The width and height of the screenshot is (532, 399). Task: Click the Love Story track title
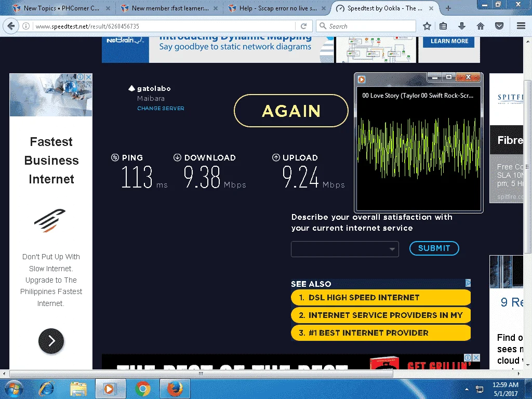[x=418, y=96]
